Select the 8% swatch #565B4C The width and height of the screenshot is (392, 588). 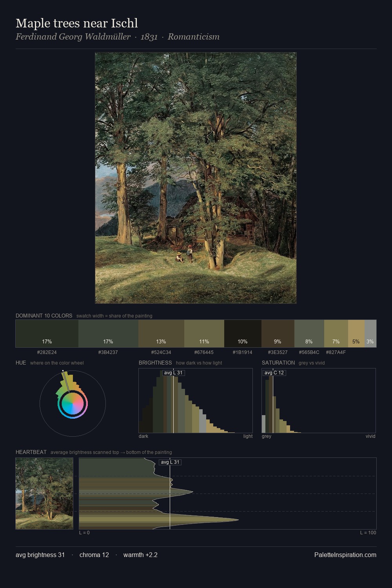pos(309,334)
